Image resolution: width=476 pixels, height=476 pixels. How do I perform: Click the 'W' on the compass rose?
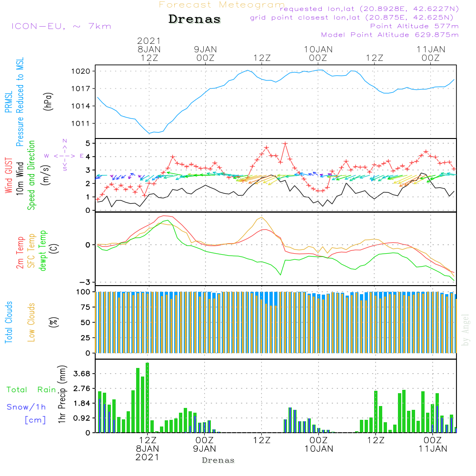[47, 156]
